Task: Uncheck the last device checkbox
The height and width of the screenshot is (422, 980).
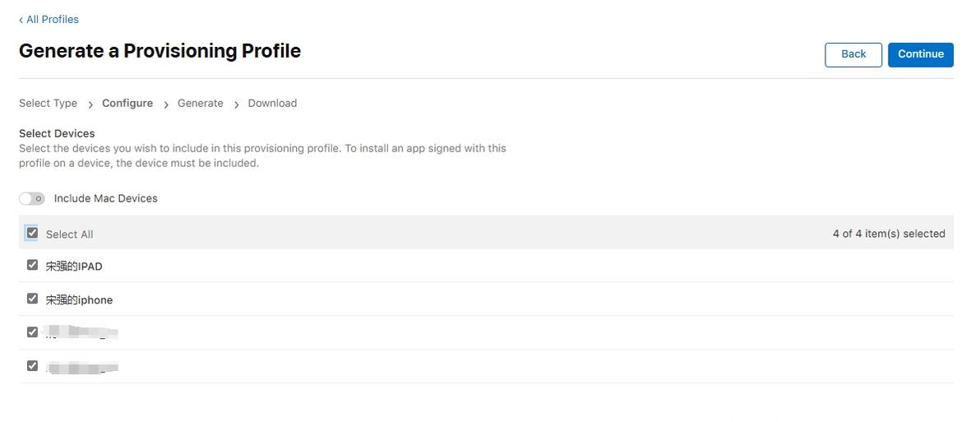Action: tap(32, 365)
